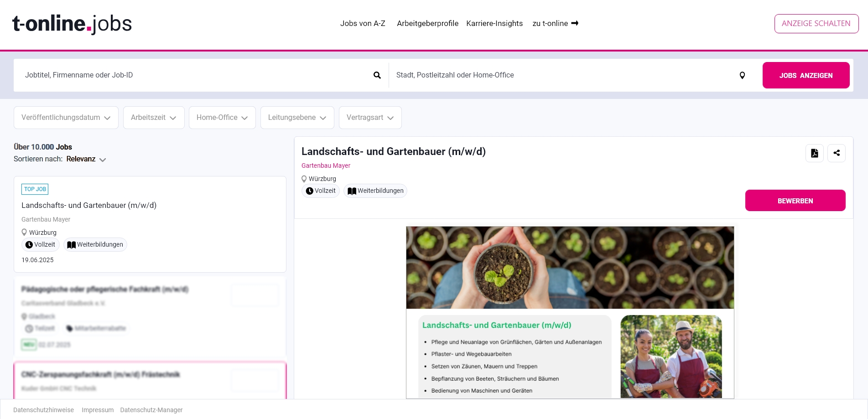Click the search magnifier icon
Screen dimensions: 868x419
(377, 75)
